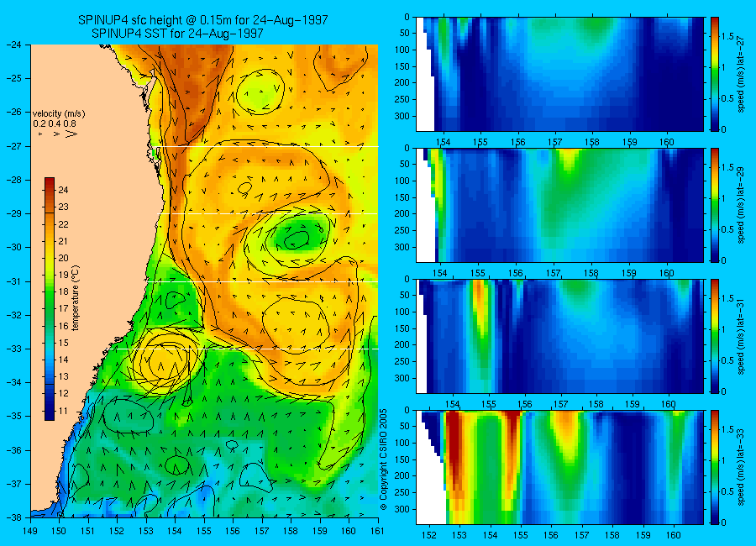Image resolution: width=756 pixels, height=546 pixels.
Task: Click the title 'SPINUP4 sfc height @ 0.15m for 24-Aug-1997'
Action: [x=203, y=20]
